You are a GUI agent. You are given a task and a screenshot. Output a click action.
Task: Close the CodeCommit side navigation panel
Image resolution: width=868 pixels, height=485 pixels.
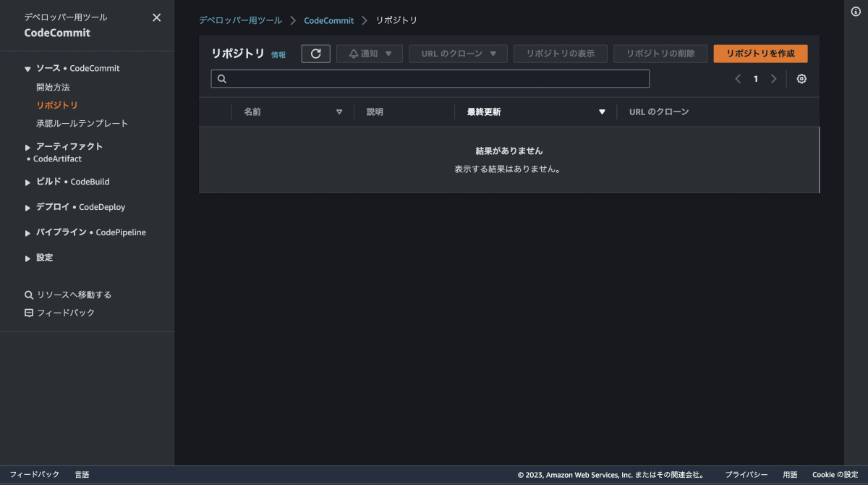(x=156, y=17)
